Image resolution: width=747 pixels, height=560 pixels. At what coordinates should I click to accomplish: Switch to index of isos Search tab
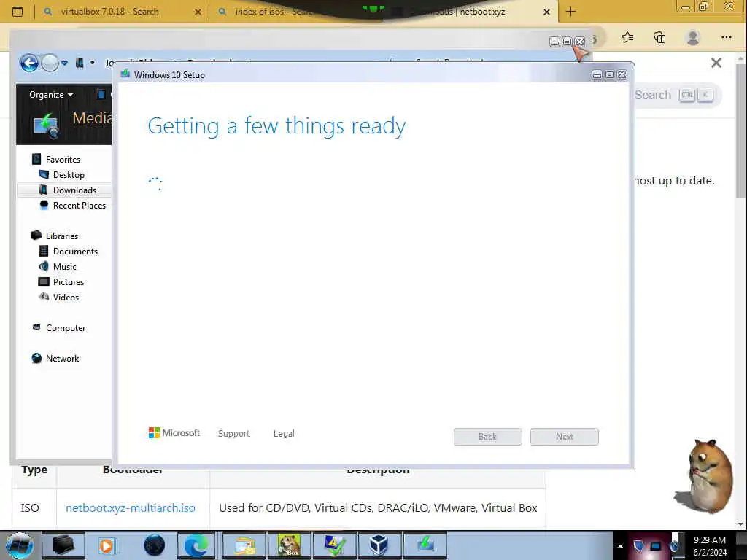tap(274, 12)
